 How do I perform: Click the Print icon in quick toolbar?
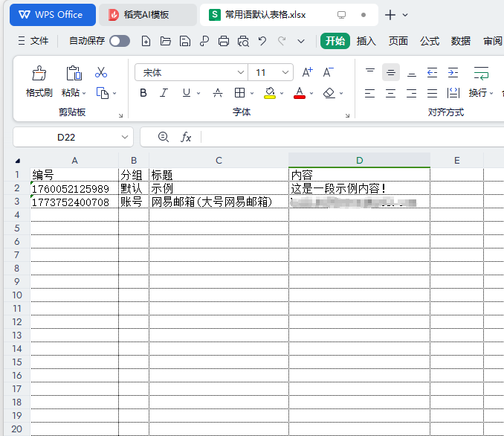tap(224, 41)
